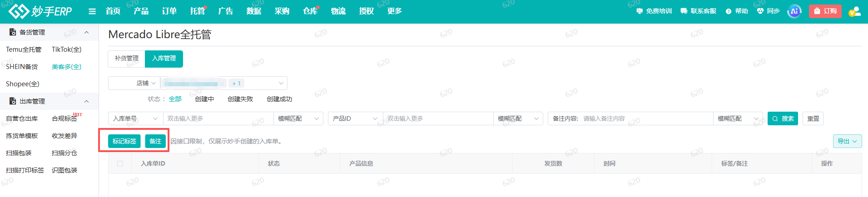Image resolution: width=868 pixels, height=197 pixels.
Task: Open 模糊匹配 dropdown for 产品ID
Action: click(x=518, y=118)
